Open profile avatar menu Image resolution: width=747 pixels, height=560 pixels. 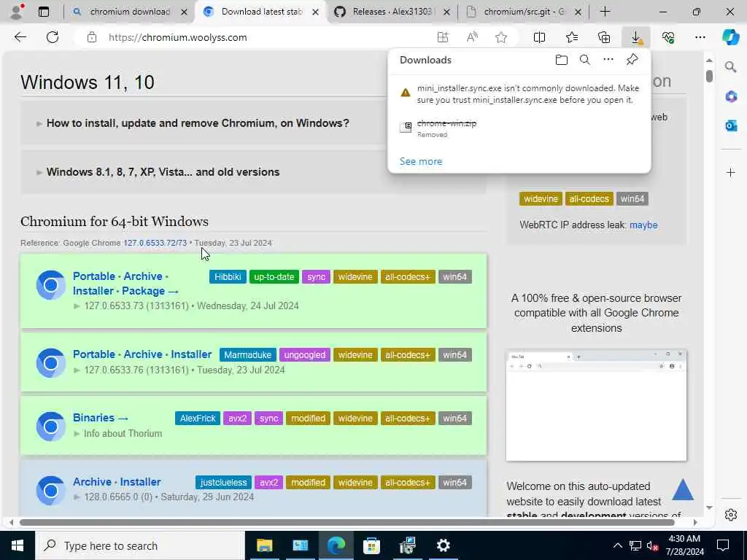pyautogui.click(x=17, y=12)
